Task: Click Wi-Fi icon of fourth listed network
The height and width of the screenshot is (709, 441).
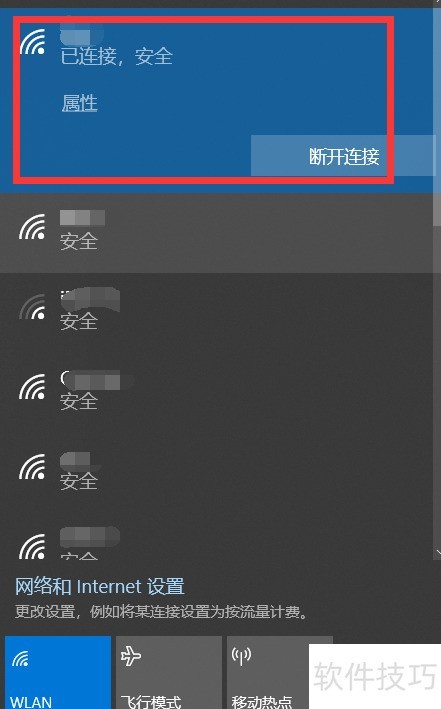Action: pyautogui.click(x=32, y=387)
